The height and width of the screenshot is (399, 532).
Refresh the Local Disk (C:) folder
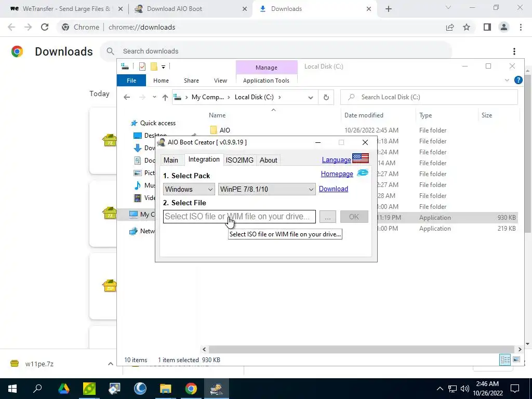(326, 97)
